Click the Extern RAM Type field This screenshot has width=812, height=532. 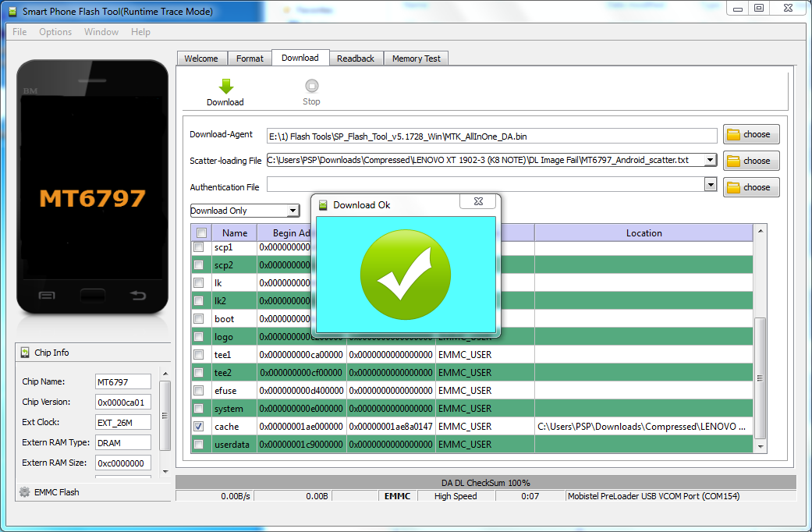123,442
